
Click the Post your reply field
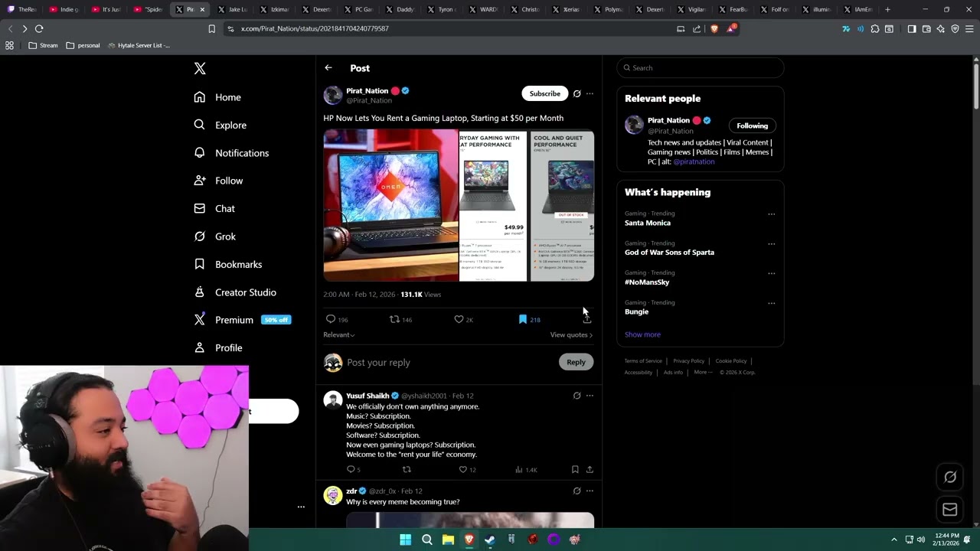[x=450, y=363]
